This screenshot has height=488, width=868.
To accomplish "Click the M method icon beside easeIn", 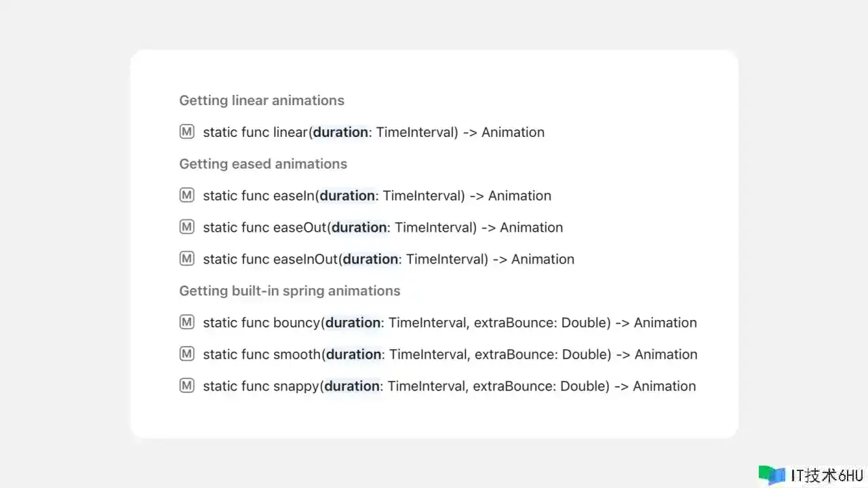I will (x=186, y=195).
